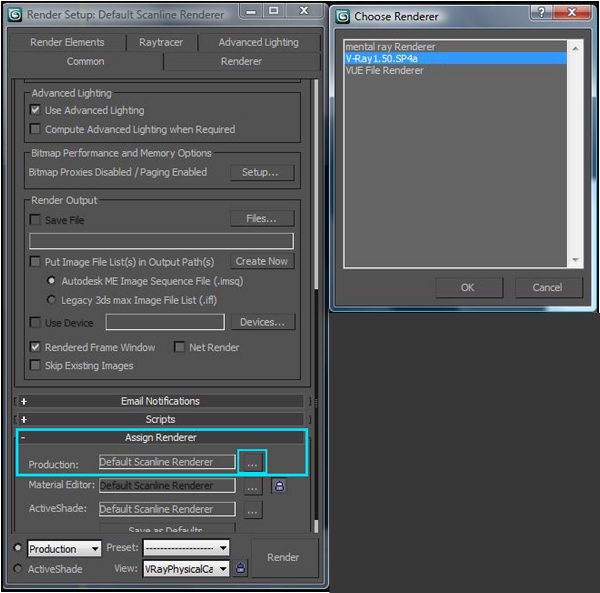
Task: Click the app icon in Choose Renderer title bar
Action: 344,16
